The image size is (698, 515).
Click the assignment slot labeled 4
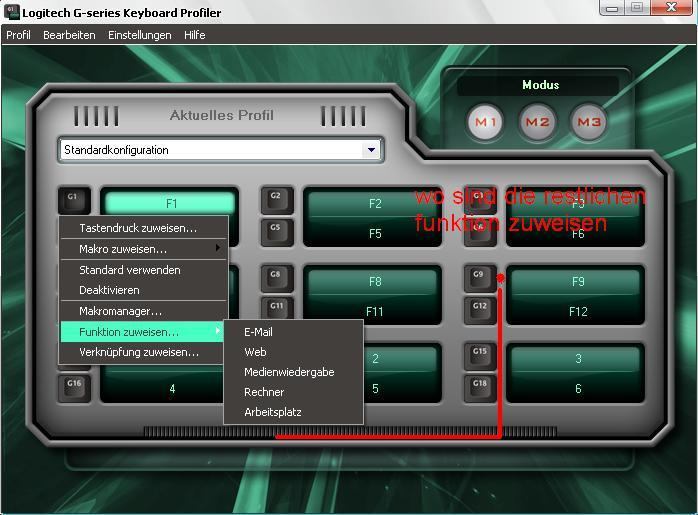click(164, 388)
